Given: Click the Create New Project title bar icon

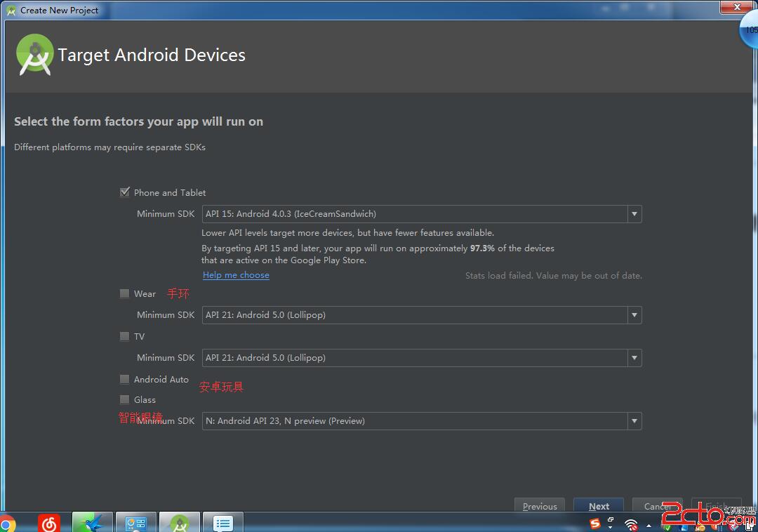Looking at the screenshot, I should (11, 10).
